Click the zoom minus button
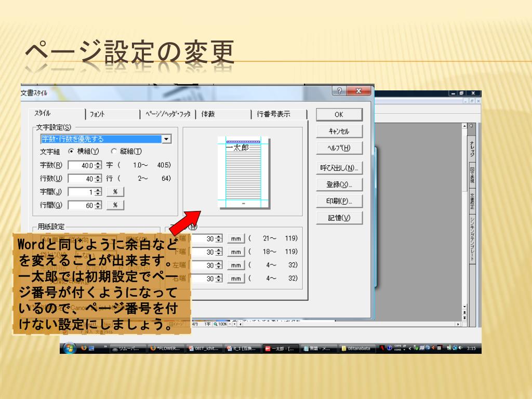Viewport: 532px width, 399px height. (230, 324)
